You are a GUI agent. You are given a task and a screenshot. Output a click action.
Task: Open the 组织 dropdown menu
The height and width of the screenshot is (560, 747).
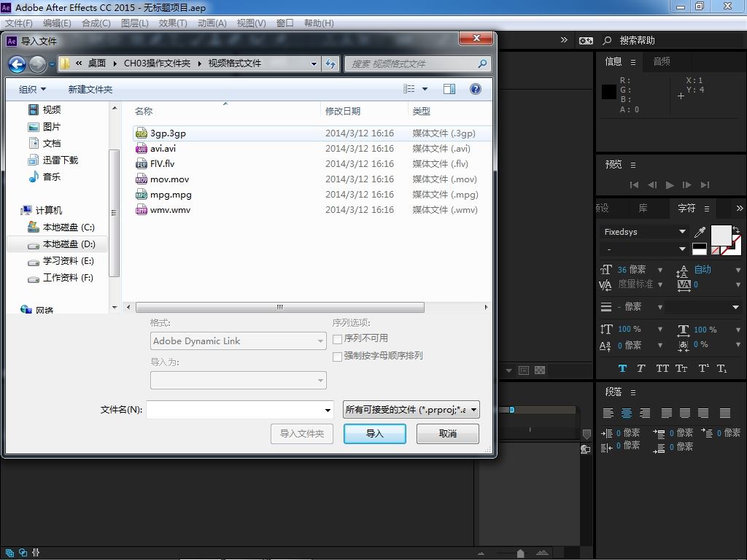[32, 89]
